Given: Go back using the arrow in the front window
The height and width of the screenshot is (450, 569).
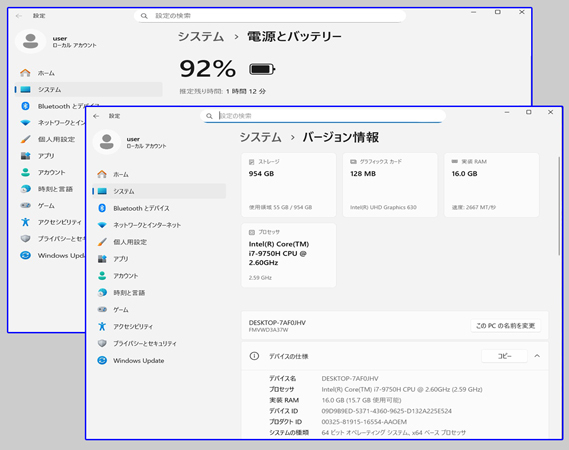Looking at the screenshot, I should 96,116.
